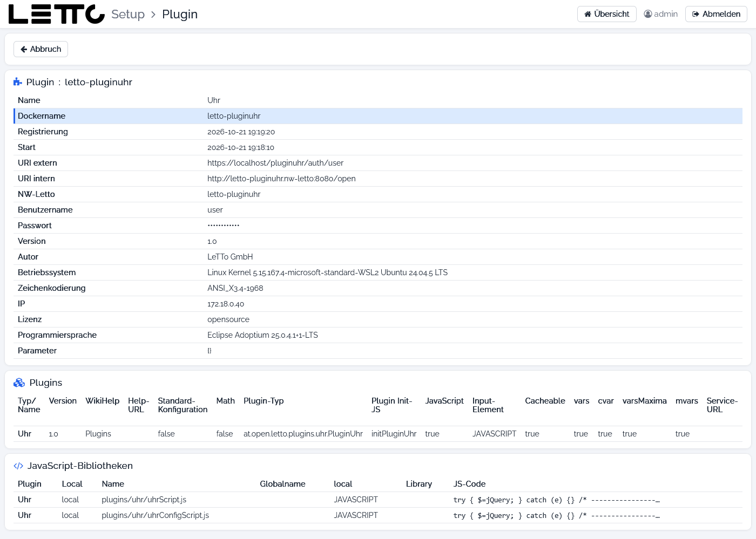Viewport: 756px width, 539px height.
Task: Click the Plugin-Typ column header
Action: [264, 401]
